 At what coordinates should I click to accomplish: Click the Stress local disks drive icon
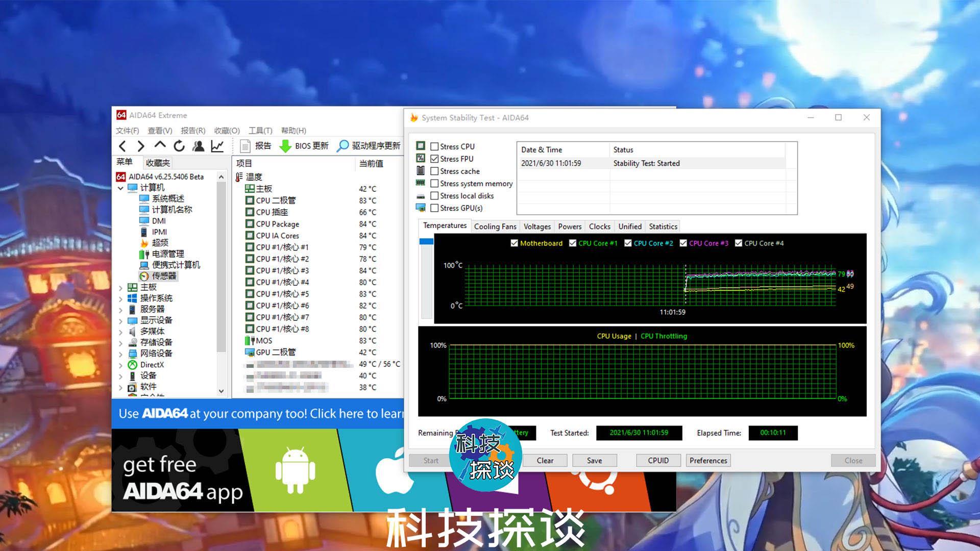tap(421, 196)
